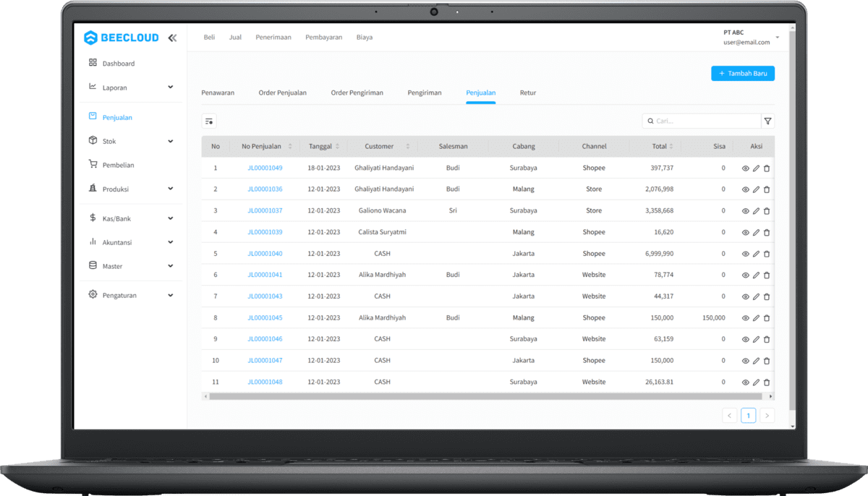Screen dimensions: 868x496
Task: View sale JL00001041 with eye icon
Action: pyautogui.click(x=746, y=275)
